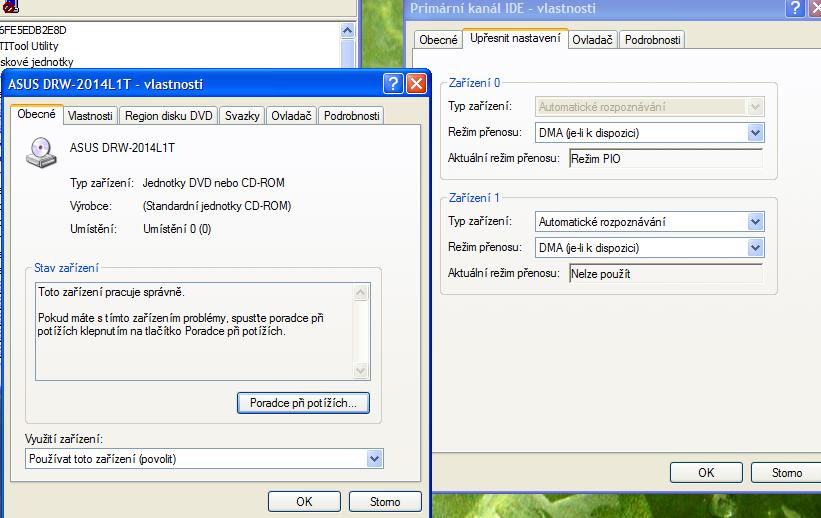Screen dimensions: 821x518
Task: Open the Vlastnosti tab in ASUS properties
Action: pyautogui.click(x=90, y=116)
